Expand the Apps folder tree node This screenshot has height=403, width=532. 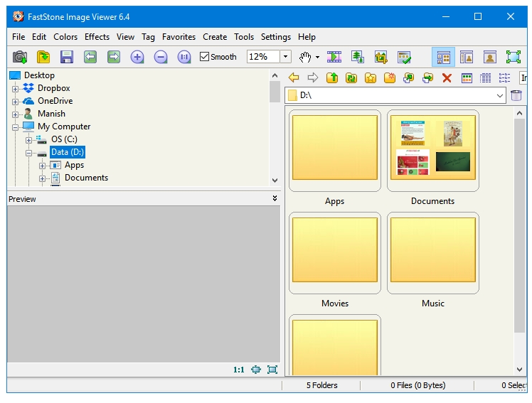click(x=42, y=166)
